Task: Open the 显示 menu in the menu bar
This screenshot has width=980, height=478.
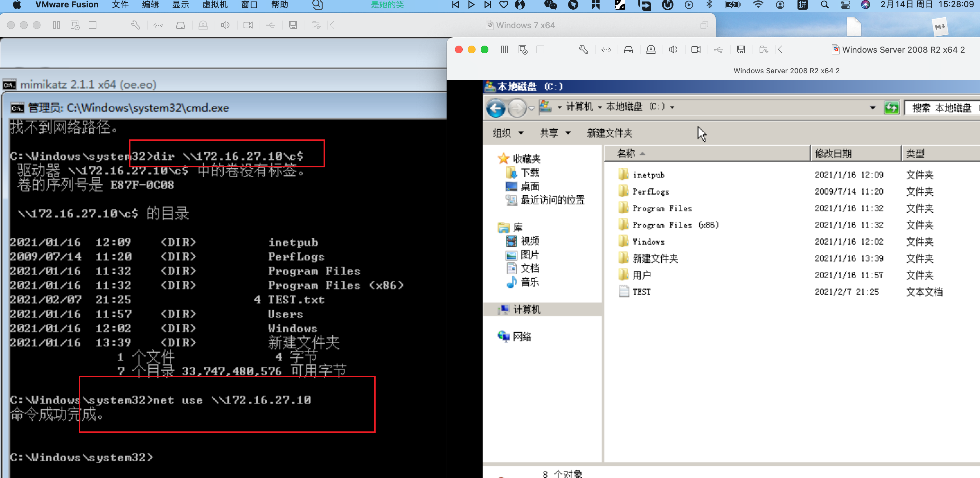Action: tap(180, 5)
